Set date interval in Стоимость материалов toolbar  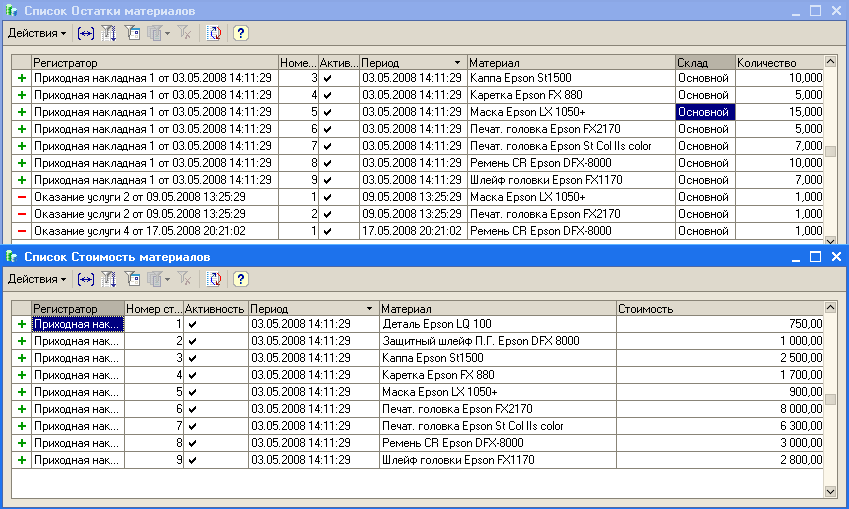(x=86, y=279)
